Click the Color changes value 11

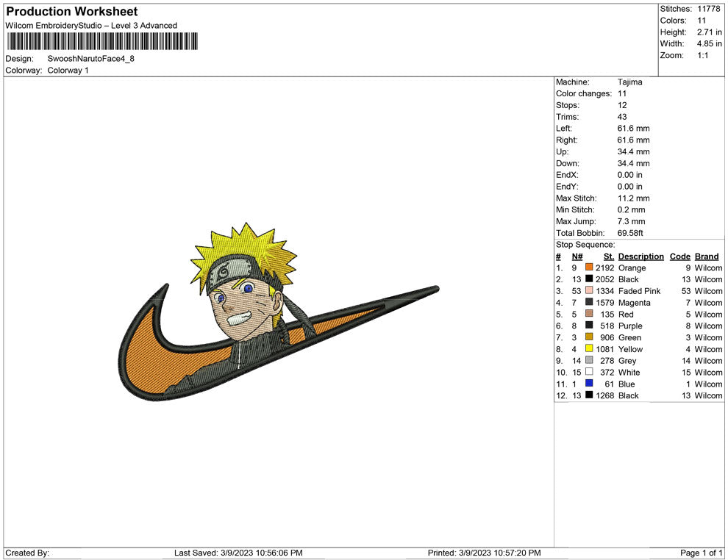(x=622, y=94)
